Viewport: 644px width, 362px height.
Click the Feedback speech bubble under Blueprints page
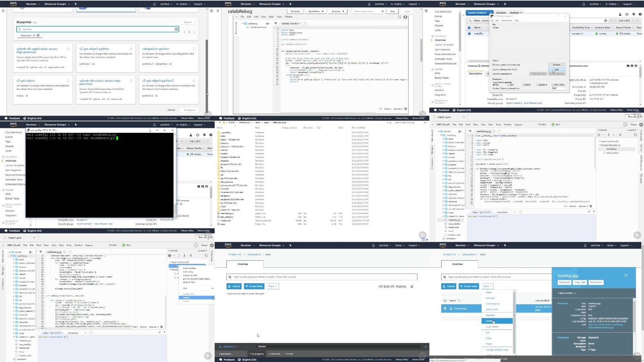pyautogui.click(x=6, y=118)
